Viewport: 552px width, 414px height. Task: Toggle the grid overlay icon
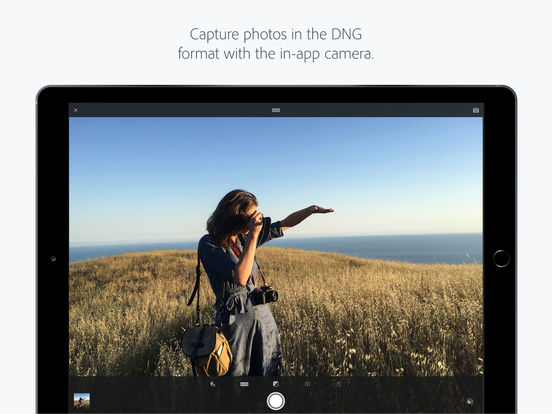point(307,384)
